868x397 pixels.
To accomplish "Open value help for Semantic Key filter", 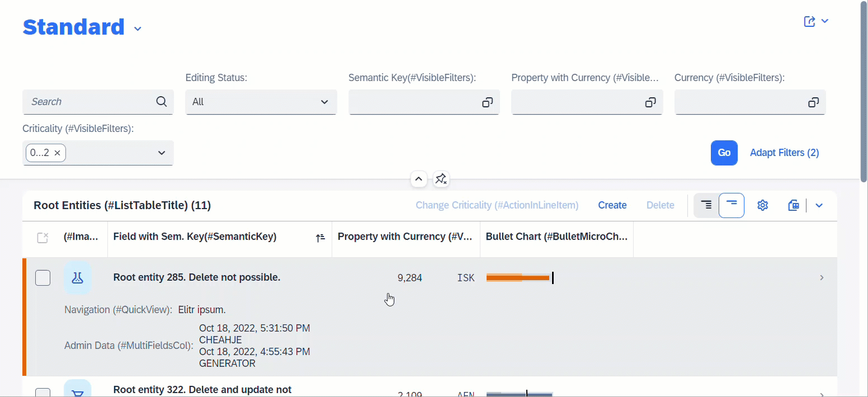I will point(487,102).
